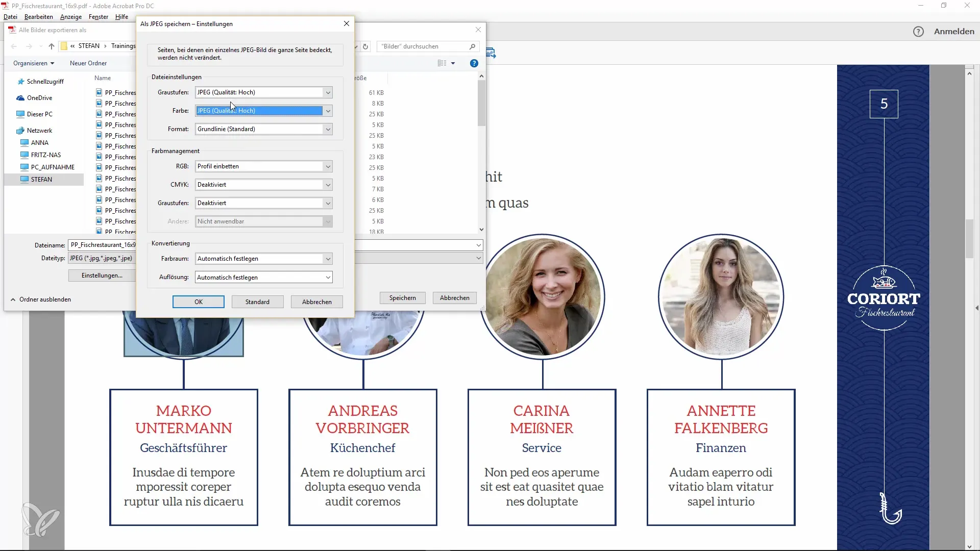Click the file list vertical scrollbar thumb
This screenshot has width=980, height=551.
click(x=481, y=103)
